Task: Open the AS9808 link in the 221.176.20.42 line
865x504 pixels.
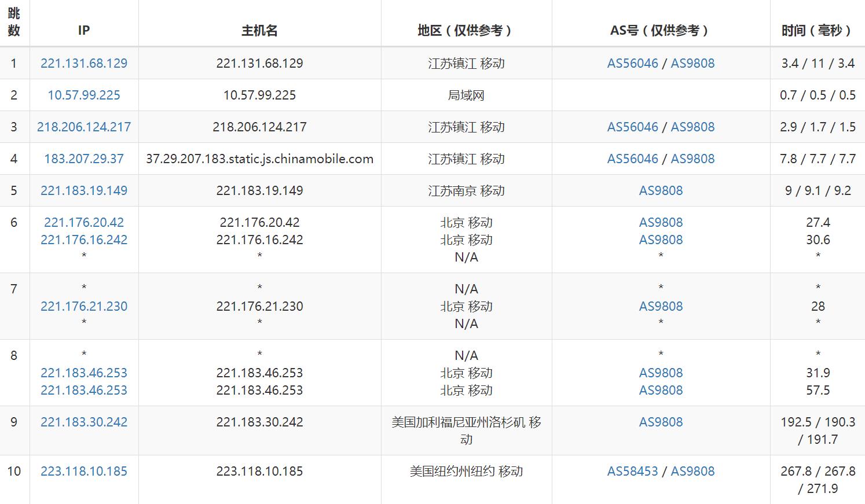Action: [661, 222]
